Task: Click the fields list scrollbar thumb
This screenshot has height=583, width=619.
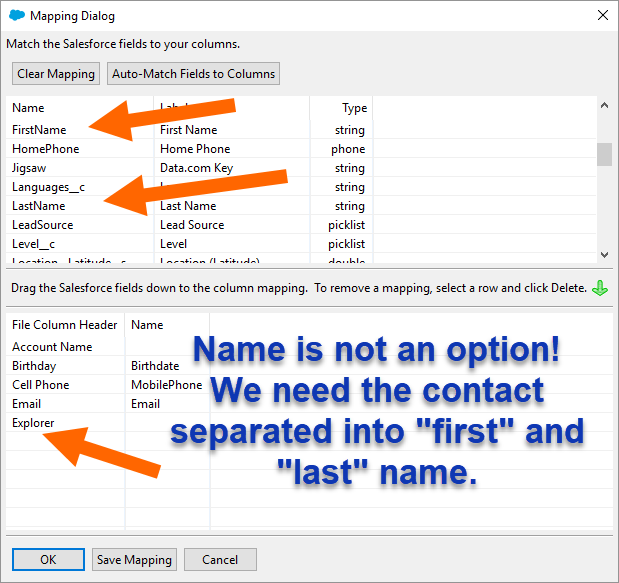Action: [x=604, y=154]
